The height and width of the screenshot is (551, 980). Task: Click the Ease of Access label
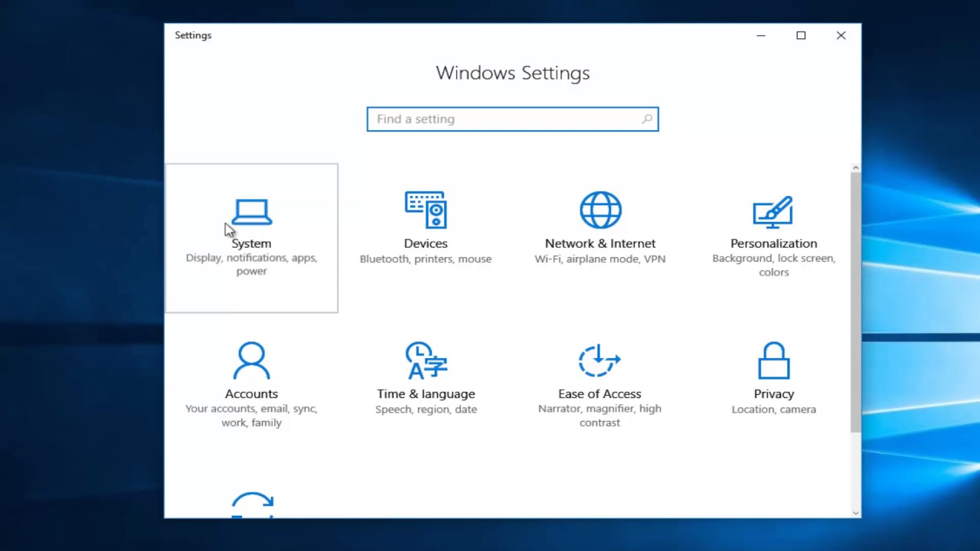point(599,394)
